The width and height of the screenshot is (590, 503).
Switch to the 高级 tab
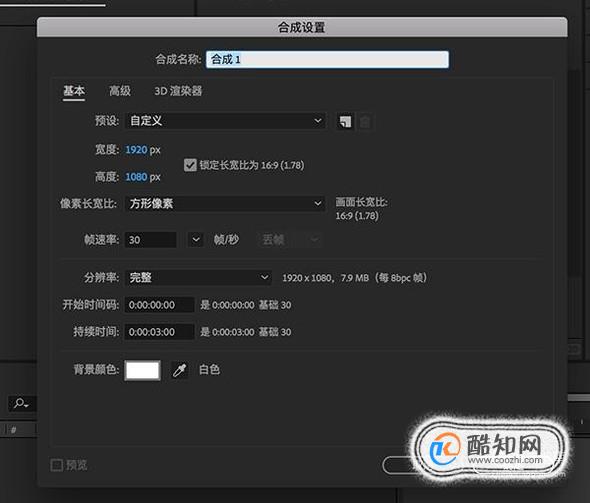click(x=120, y=91)
